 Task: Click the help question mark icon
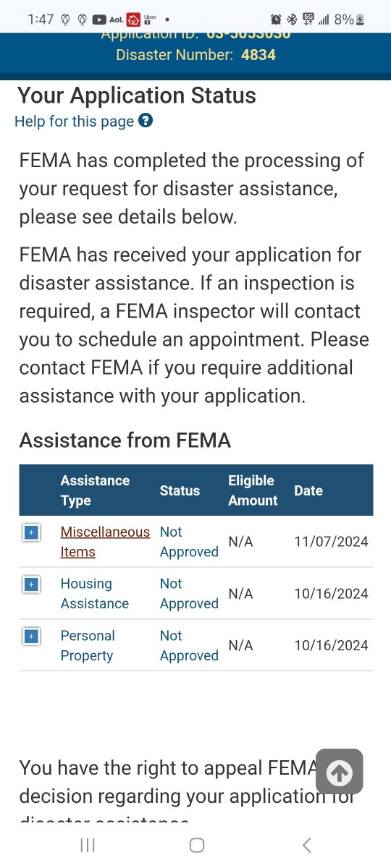coord(146,121)
